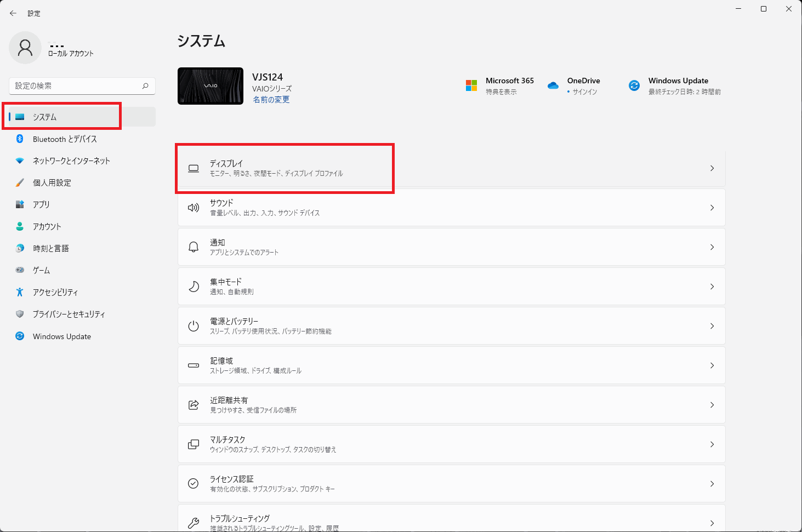Click the ゲーム controller icon
Image resolution: width=802 pixels, height=532 pixels.
click(x=20, y=270)
